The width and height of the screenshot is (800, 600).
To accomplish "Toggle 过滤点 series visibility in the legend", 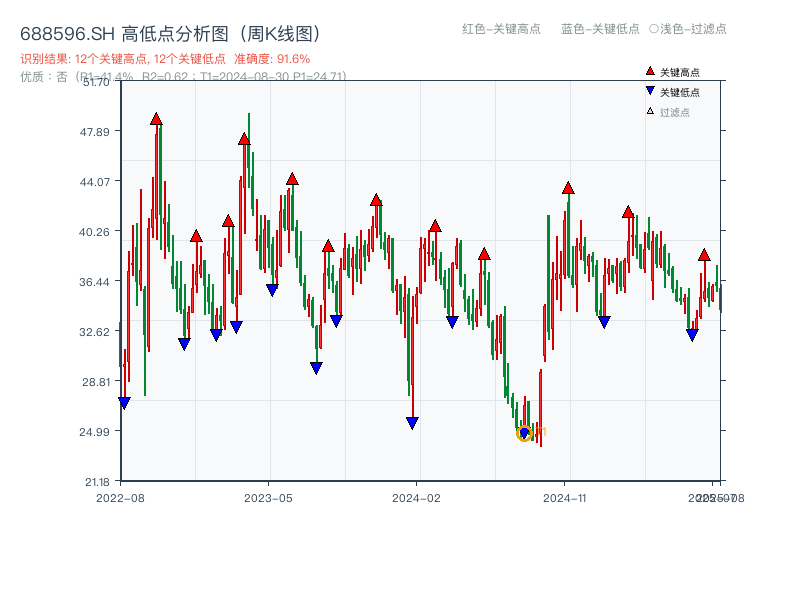I will [668, 110].
